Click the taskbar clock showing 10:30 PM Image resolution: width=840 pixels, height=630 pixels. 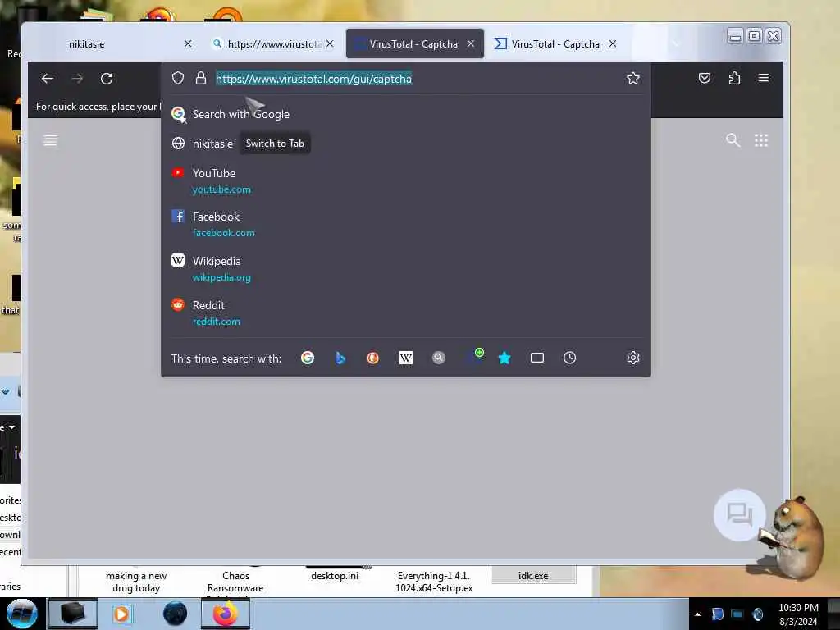point(797,614)
